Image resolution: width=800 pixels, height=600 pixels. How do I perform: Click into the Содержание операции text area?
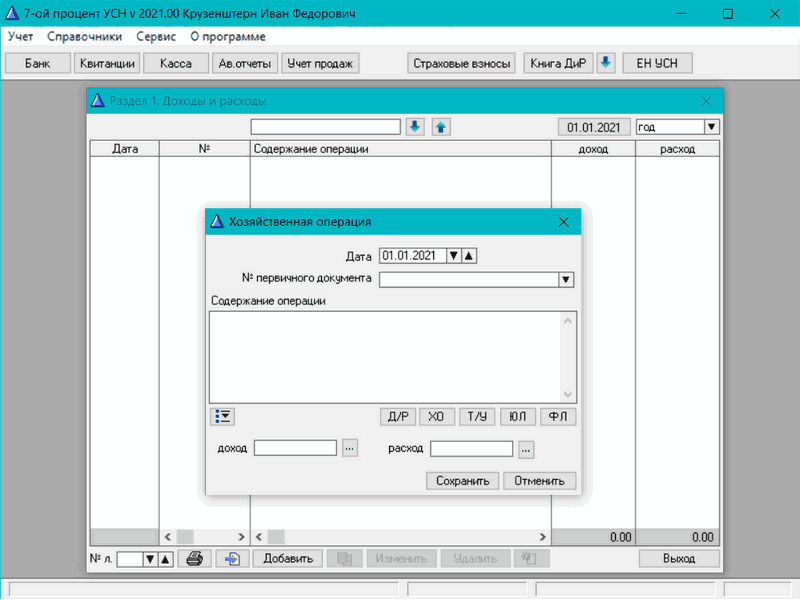coord(385,356)
